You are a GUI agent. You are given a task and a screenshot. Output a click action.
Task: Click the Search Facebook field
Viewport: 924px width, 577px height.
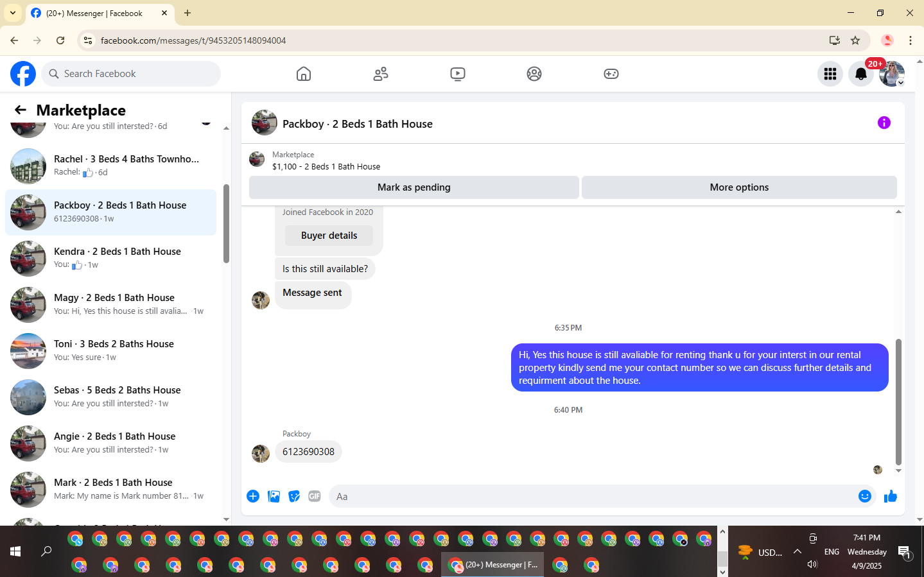131,74
